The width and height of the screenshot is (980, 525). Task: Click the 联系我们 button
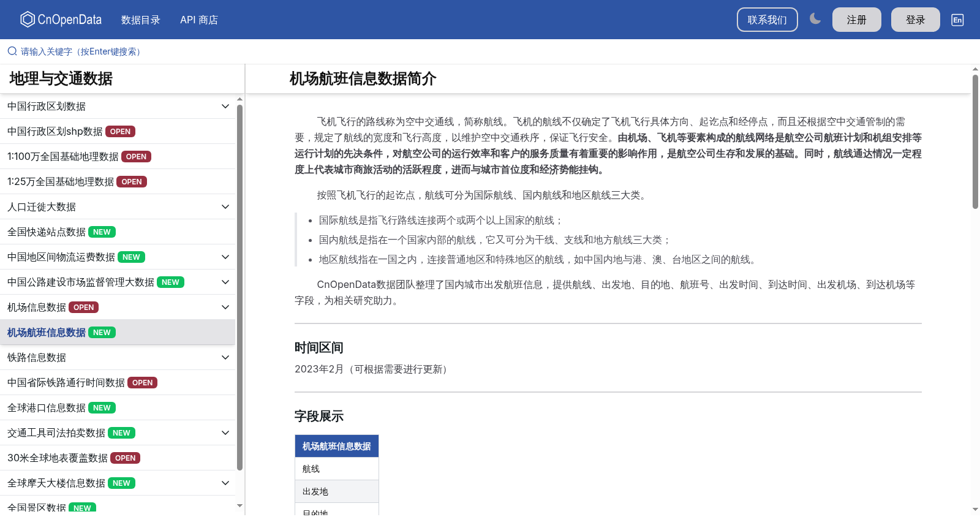767,20
